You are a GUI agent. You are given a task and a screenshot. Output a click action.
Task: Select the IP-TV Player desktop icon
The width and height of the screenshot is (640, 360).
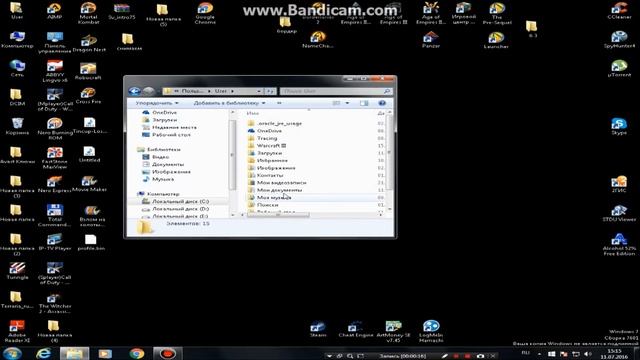click(55, 242)
